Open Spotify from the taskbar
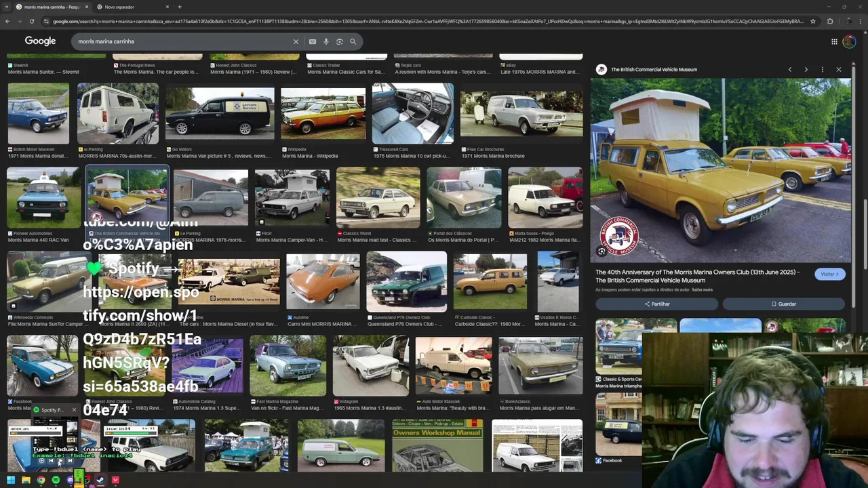The width and height of the screenshot is (868, 488). [56, 480]
